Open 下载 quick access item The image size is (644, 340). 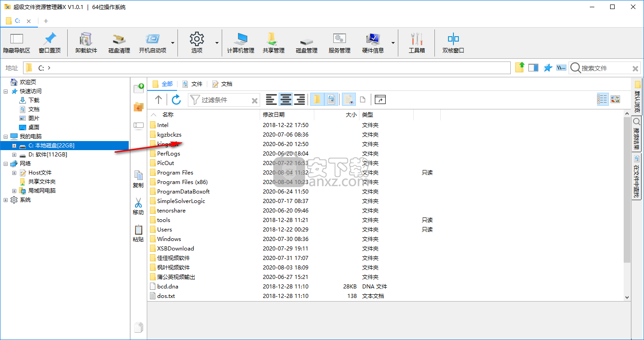click(x=34, y=100)
